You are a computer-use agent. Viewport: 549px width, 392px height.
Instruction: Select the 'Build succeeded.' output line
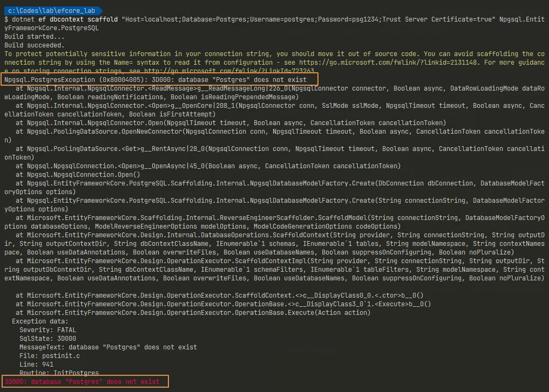click(33, 45)
